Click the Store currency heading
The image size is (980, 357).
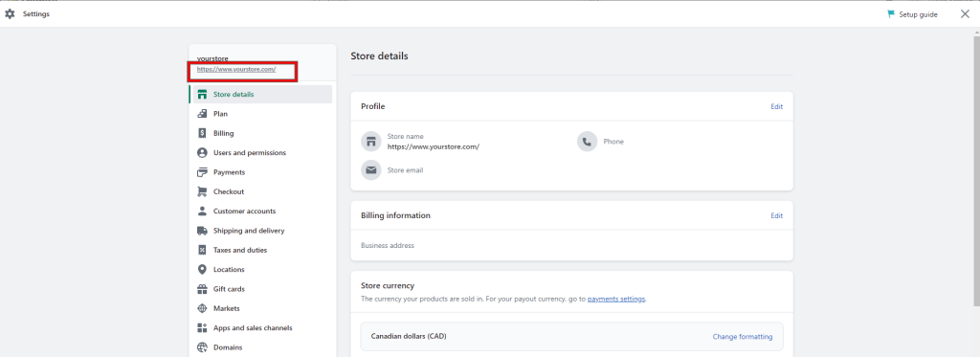[x=388, y=286]
